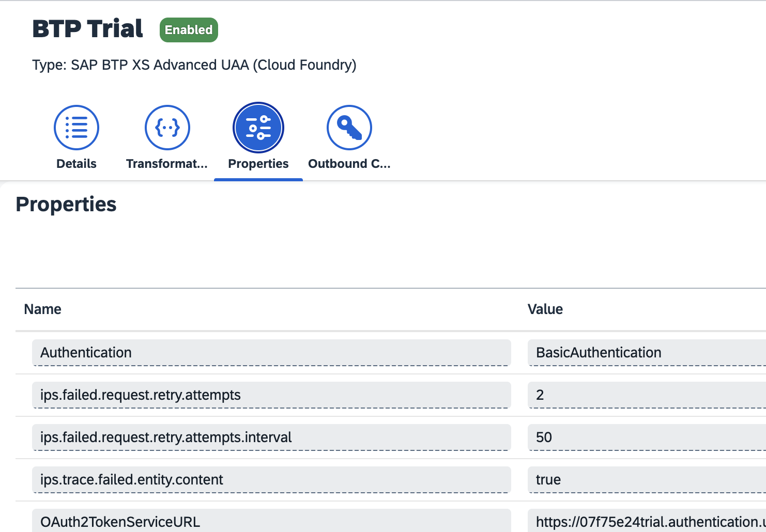Click the Value column header
766x532 pixels.
[x=545, y=309]
